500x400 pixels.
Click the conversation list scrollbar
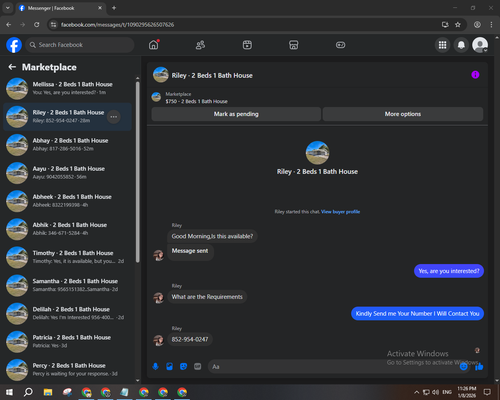pos(138,172)
